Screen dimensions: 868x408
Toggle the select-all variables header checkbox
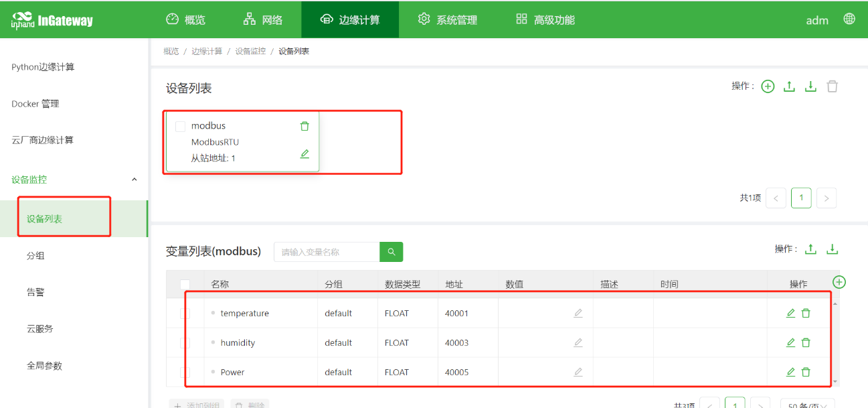pos(185,284)
